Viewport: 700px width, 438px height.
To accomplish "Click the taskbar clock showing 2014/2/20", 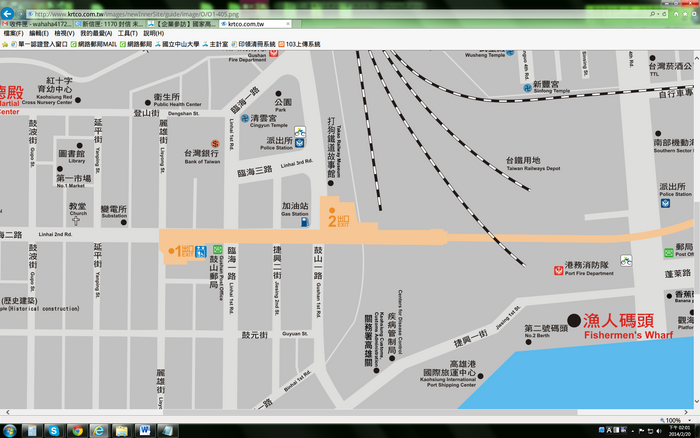I will 679,431.
